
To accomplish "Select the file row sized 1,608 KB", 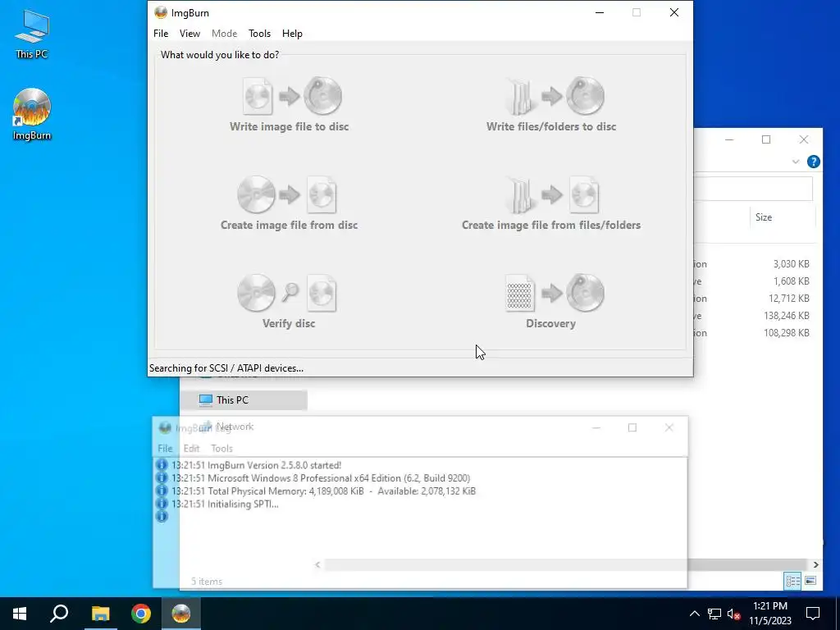I will click(755, 281).
